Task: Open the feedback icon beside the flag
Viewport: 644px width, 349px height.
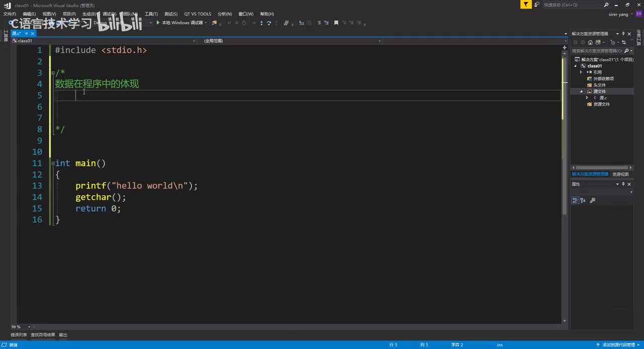Action: 537,5
